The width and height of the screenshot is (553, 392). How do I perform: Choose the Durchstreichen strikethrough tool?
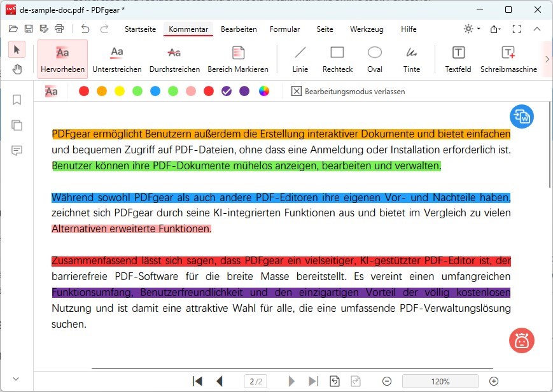pos(174,59)
